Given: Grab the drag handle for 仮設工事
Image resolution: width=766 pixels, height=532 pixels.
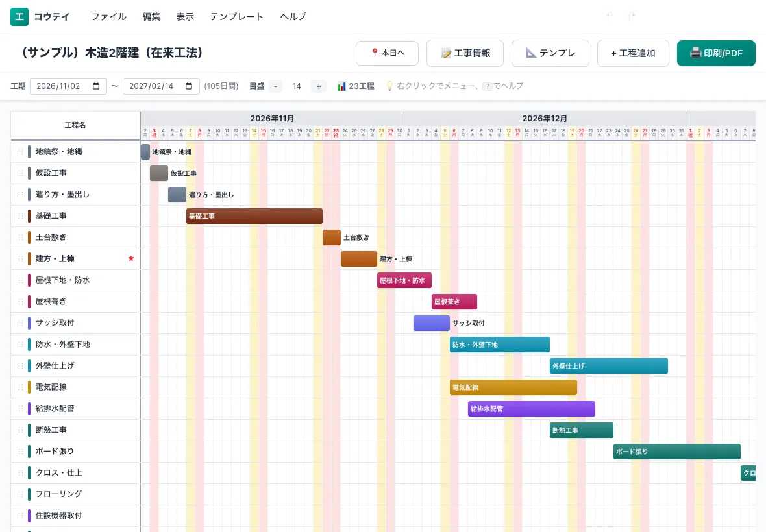Looking at the screenshot, I should pos(21,173).
